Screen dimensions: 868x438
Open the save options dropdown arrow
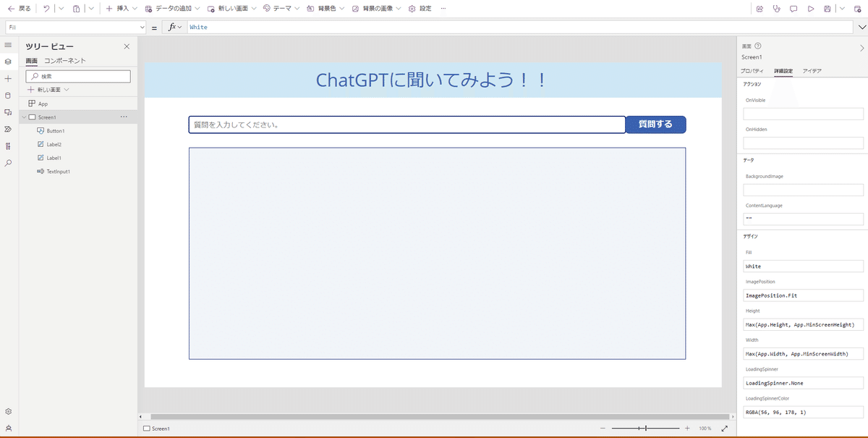842,9
